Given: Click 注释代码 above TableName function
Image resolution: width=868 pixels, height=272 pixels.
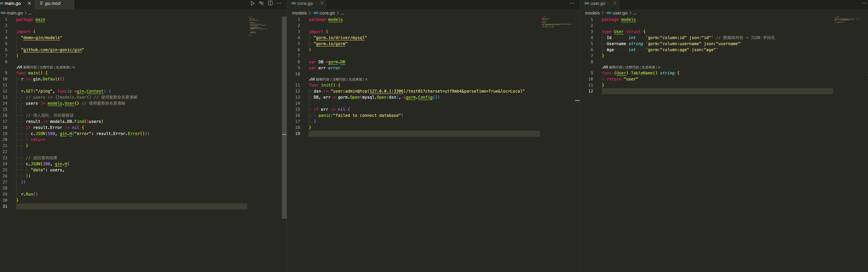Looking at the screenshot, I should (632, 67).
